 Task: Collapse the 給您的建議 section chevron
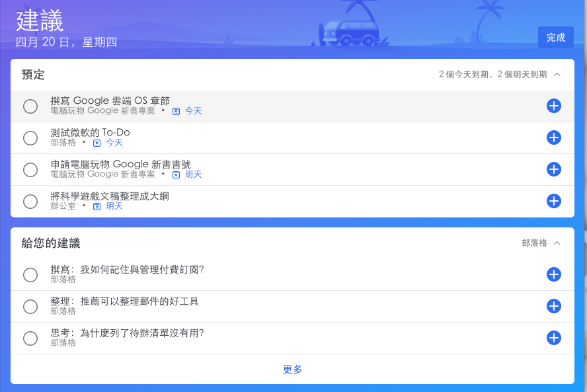(557, 243)
